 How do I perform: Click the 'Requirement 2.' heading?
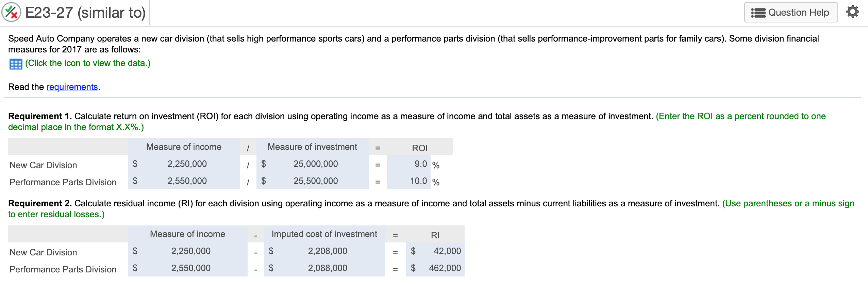(x=40, y=203)
